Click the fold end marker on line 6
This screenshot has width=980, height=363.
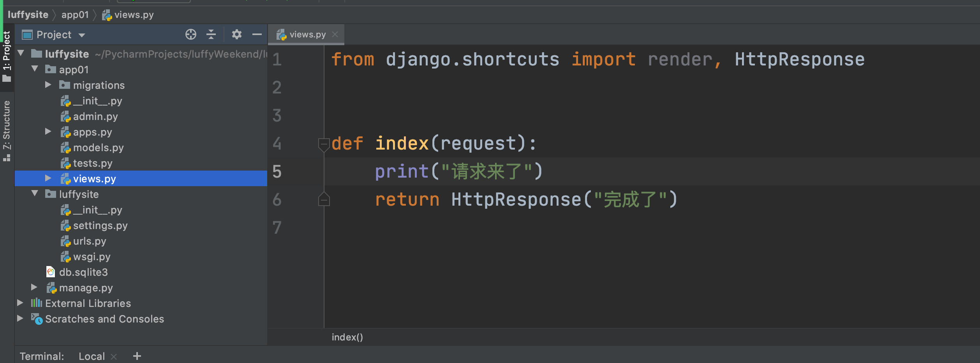point(324,199)
